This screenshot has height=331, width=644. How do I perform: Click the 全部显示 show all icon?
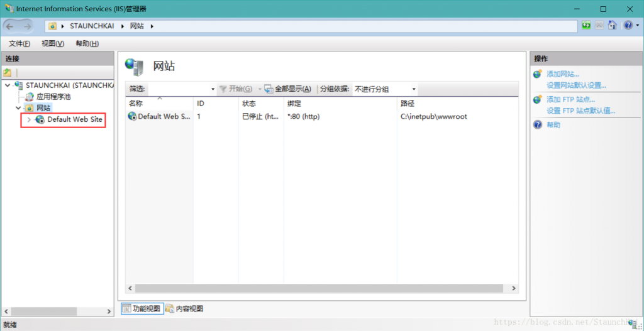269,89
